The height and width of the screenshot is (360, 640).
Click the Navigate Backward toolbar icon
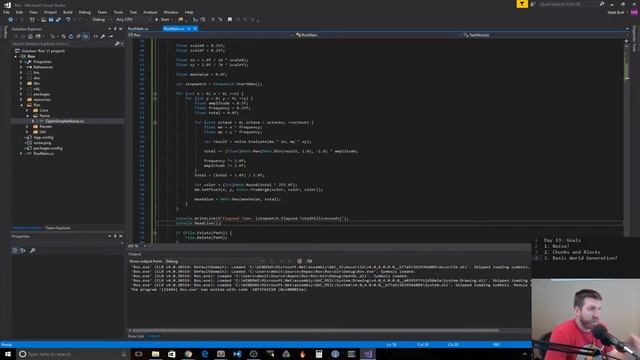(11, 20)
